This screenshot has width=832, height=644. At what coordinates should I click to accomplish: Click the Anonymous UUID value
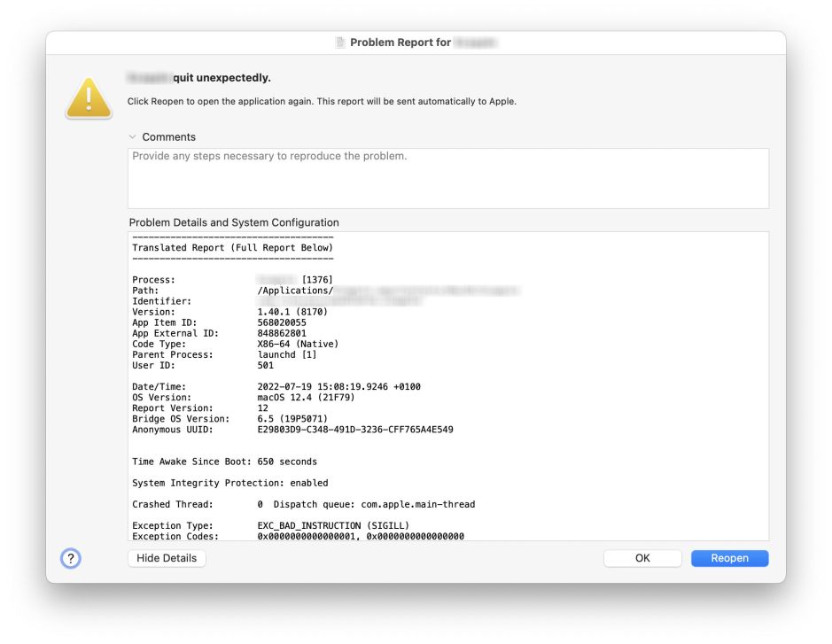click(x=354, y=430)
